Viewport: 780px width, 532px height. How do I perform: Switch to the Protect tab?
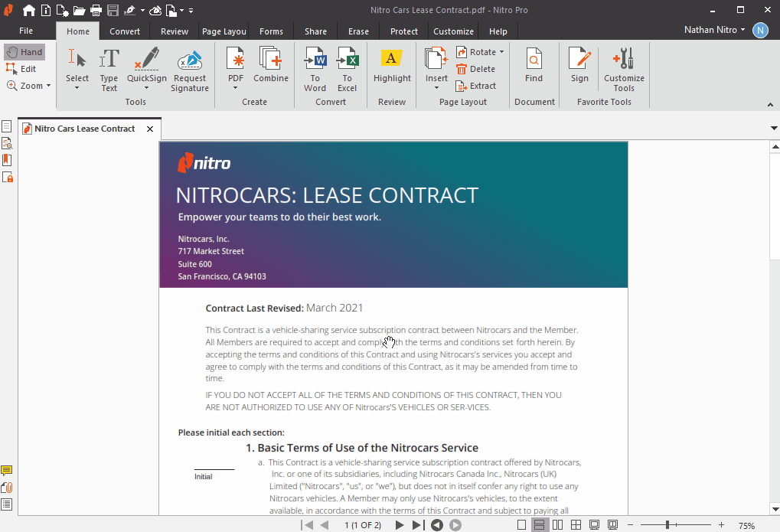pyautogui.click(x=403, y=31)
